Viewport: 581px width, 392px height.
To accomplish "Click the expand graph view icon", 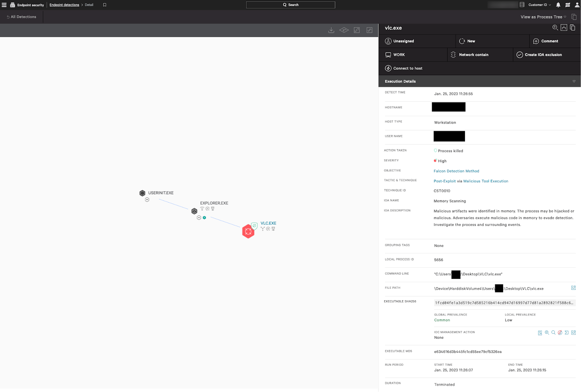I will click(357, 30).
